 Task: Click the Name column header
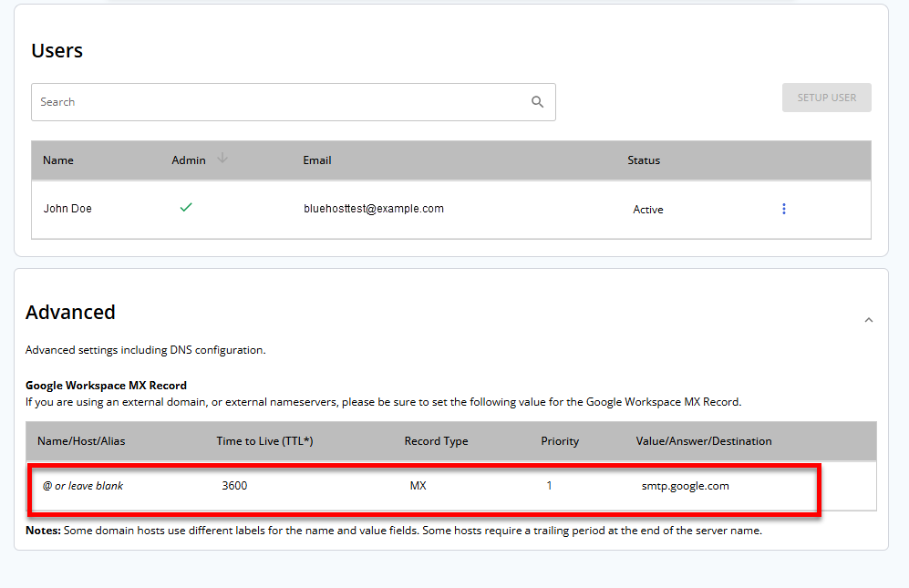[58, 160]
